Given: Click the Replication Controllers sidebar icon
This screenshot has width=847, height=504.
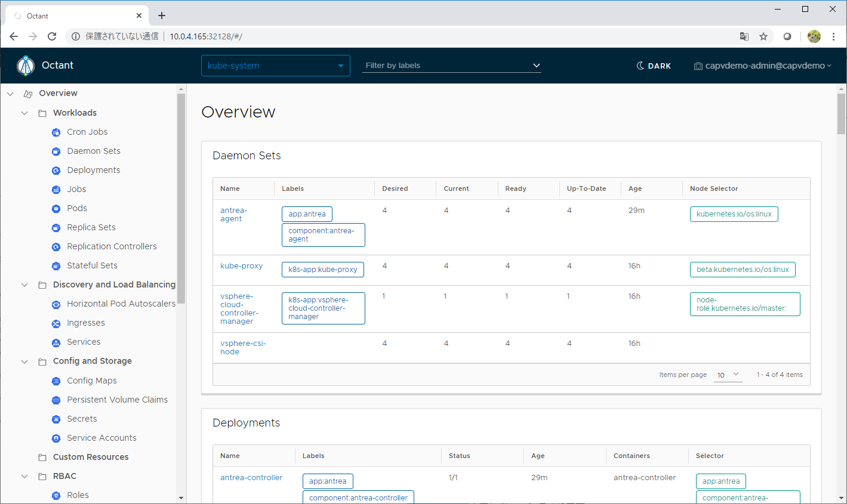Looking at the screenshot, I should pyautogui.click(x=56, y=247).
